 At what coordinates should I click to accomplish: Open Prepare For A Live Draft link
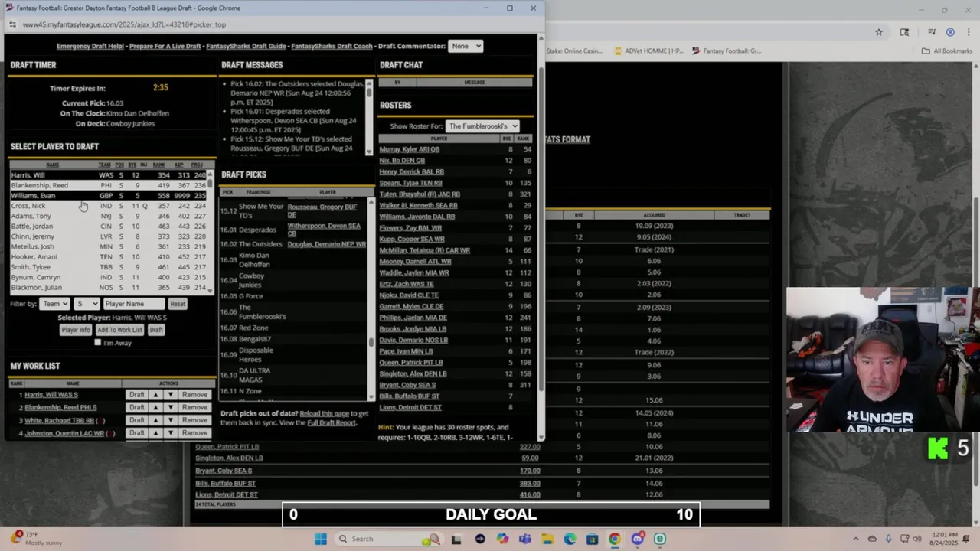tap(165, 46)
